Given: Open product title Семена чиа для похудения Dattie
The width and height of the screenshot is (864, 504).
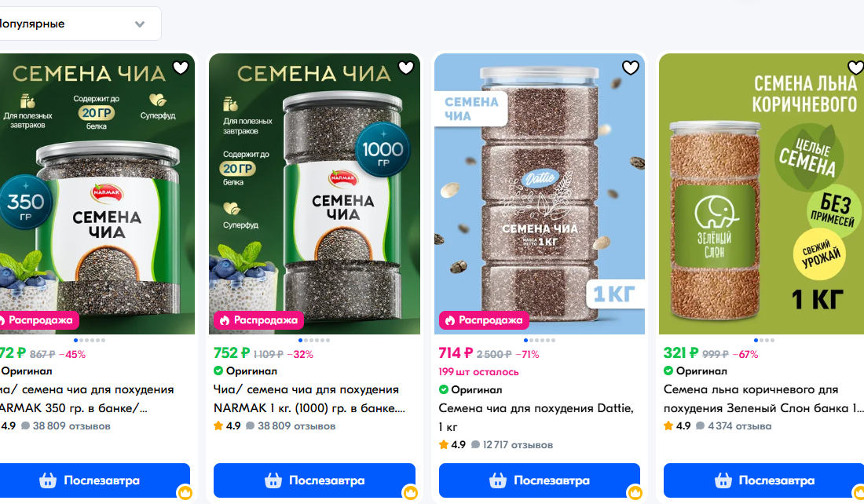Looking at the screenshot, I should (536, 417).
